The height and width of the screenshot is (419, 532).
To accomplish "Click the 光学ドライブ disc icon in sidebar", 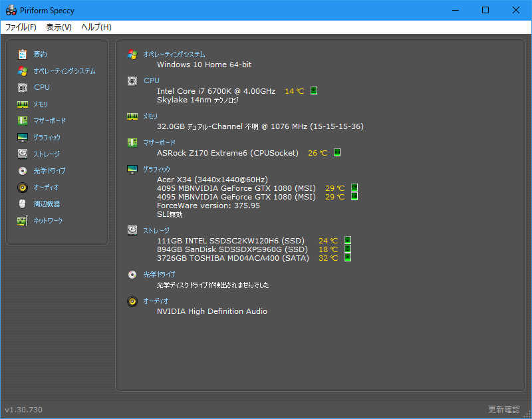I will pyautogui.click(x=23, y=171).
